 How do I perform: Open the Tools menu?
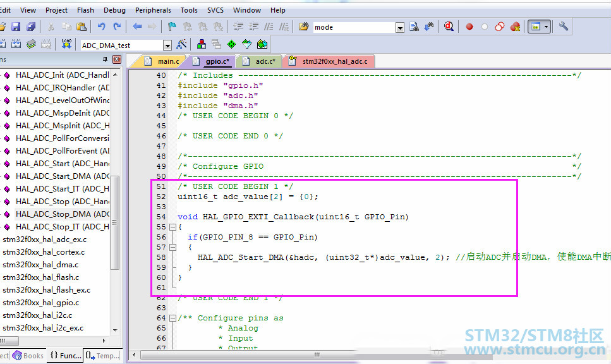(189, 10)
